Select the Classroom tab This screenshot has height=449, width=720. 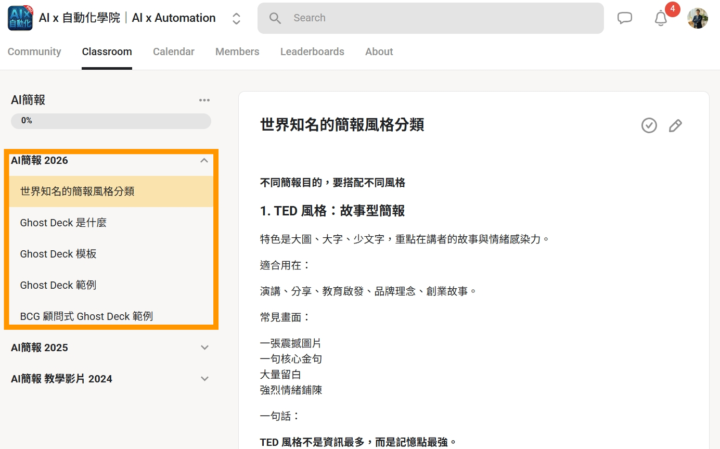[107, 51]
